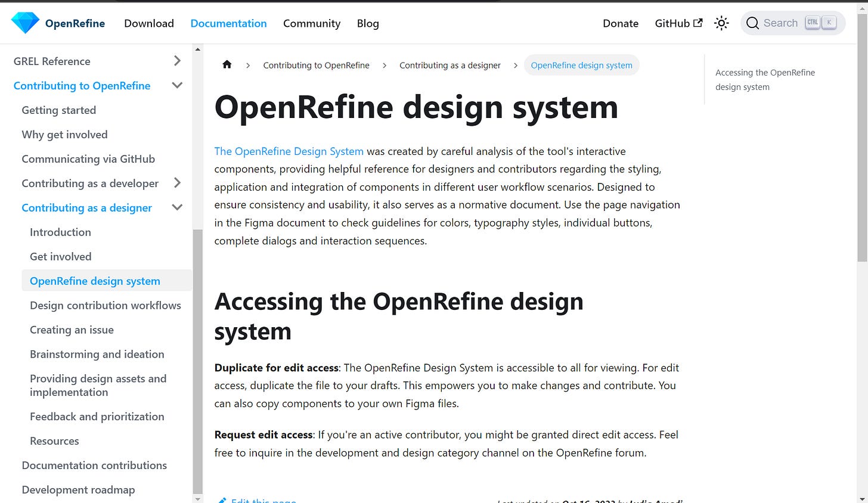The height and width of the screenshot is (503, 868).
Task: Open the Download nav item
Action: click(149, 23)
